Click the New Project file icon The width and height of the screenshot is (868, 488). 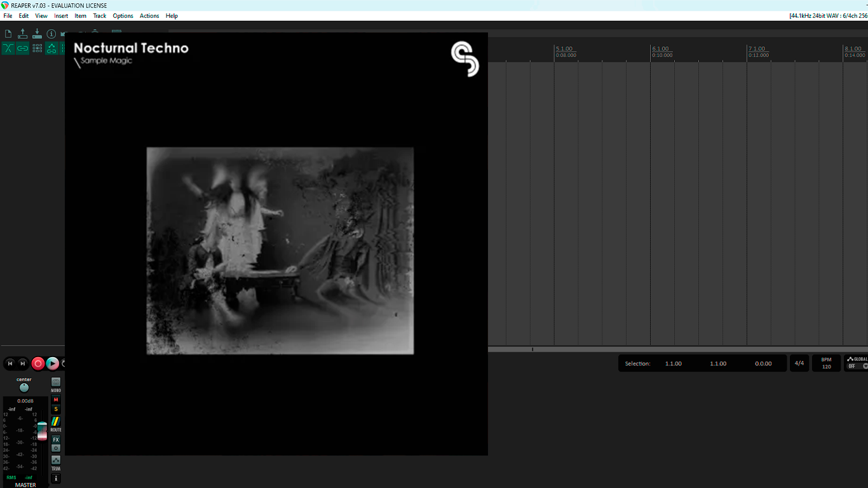[x=8, y=34]
